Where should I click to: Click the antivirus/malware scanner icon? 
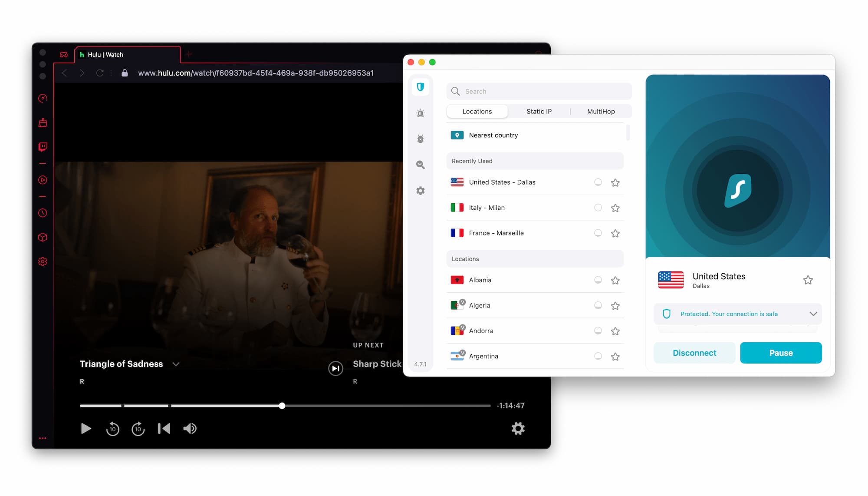[x=420, y=139]
